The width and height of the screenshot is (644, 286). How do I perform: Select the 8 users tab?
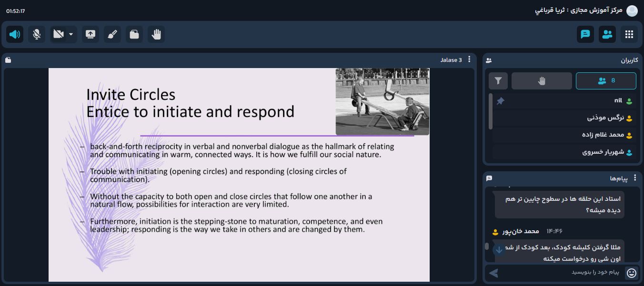[606, 81]
